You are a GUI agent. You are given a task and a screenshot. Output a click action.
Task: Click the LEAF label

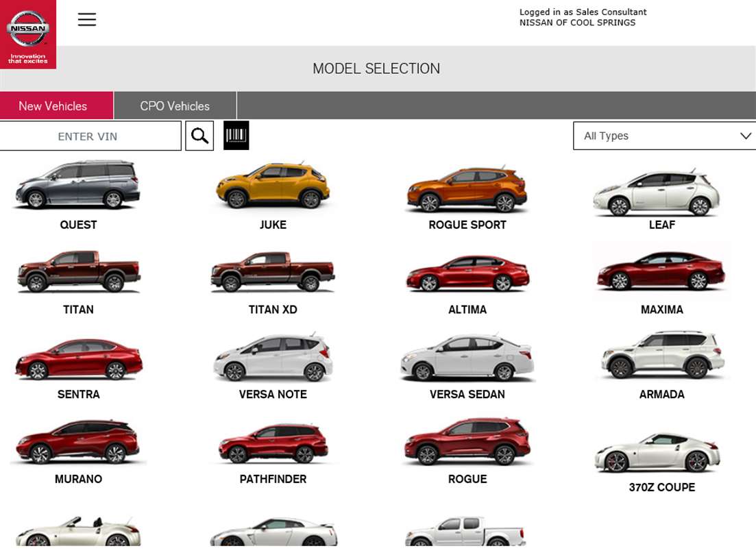click(662, 225)
